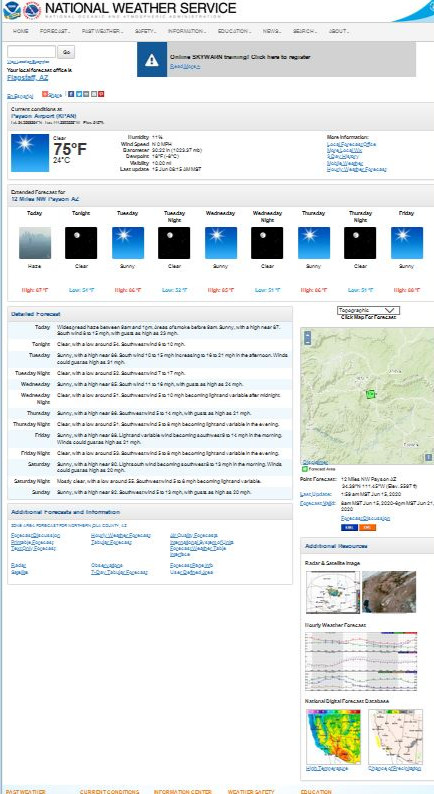Open the Air Quality Forecasts link
This screenshot has width=434, height=794.
194,535
